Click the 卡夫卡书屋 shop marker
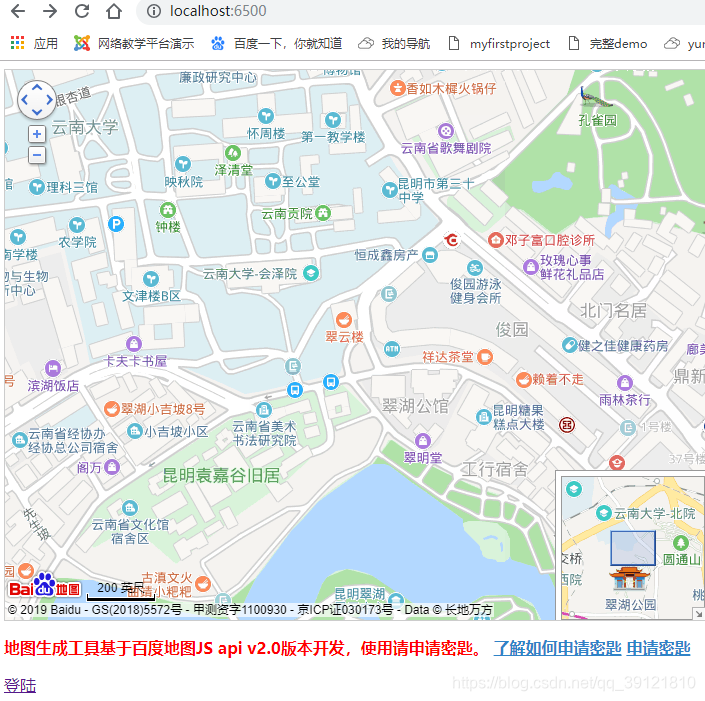 point(134,344)
